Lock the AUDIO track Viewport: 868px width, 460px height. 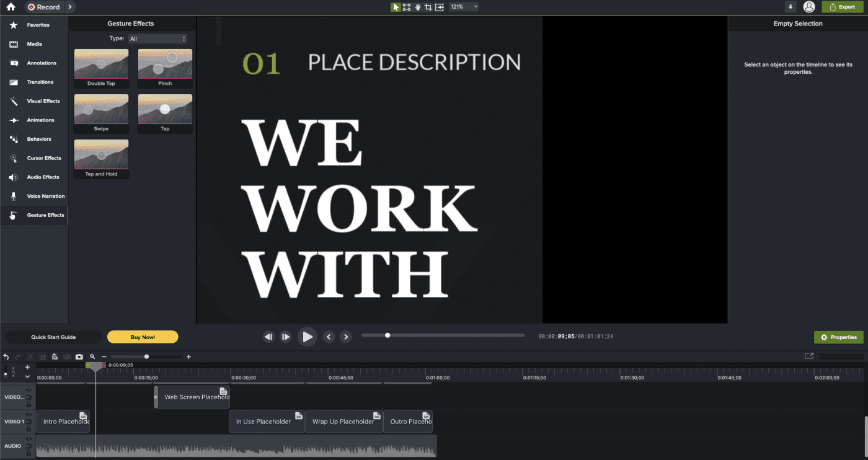coord(29,453)
